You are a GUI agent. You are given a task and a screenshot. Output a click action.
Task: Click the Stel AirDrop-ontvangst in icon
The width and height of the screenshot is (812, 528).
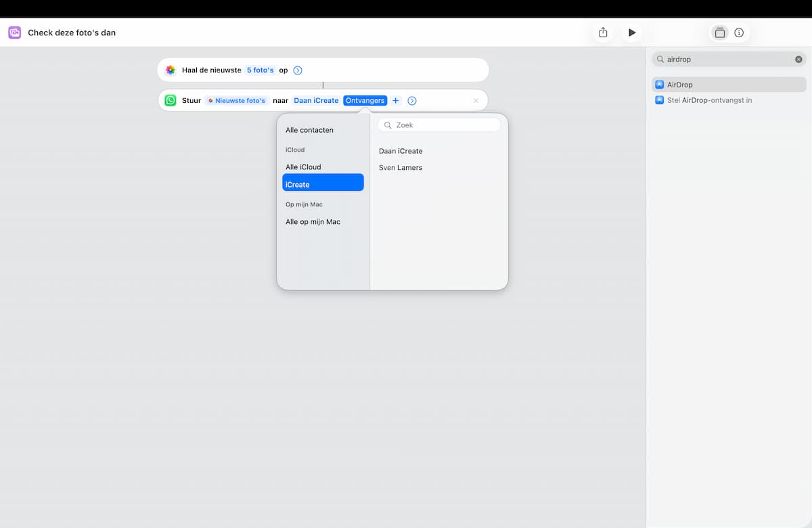660,100
